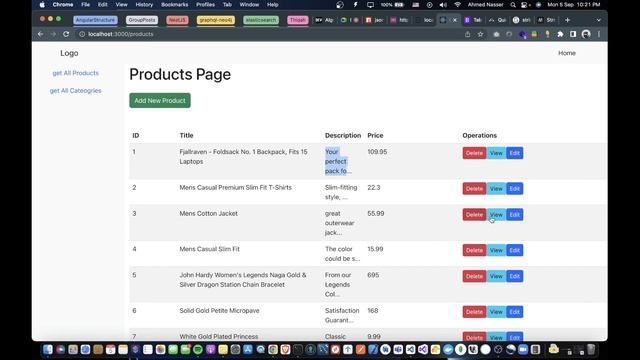The image size is (640, 360).
Task: Reload the localhost products page
Action: click(x=66, y=34)
